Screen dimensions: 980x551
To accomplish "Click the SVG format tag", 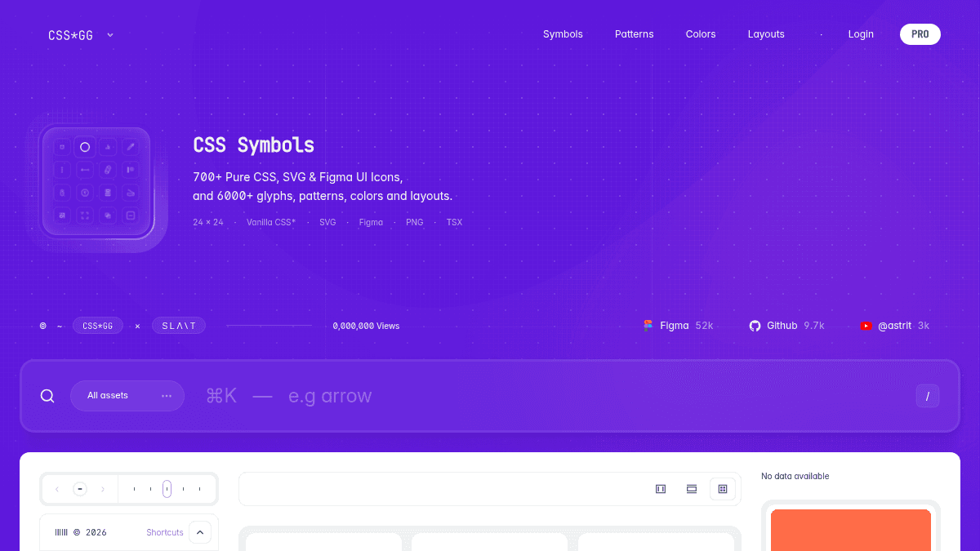I will click(x=327, y=222).
